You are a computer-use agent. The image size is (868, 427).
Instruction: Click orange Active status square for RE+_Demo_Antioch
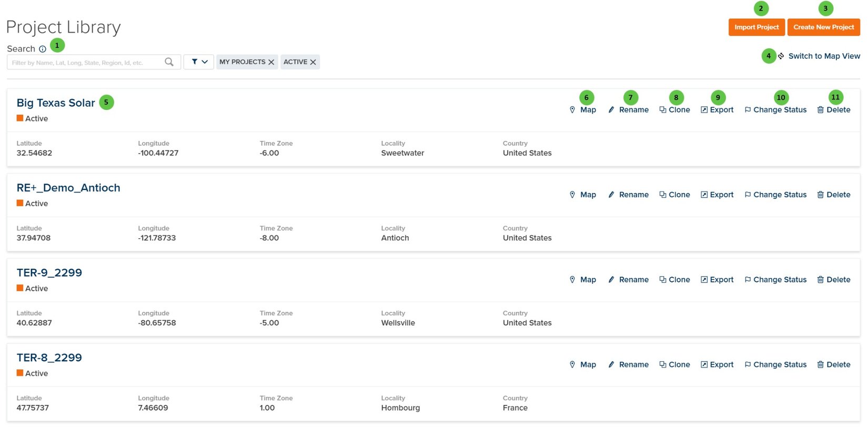20,203
